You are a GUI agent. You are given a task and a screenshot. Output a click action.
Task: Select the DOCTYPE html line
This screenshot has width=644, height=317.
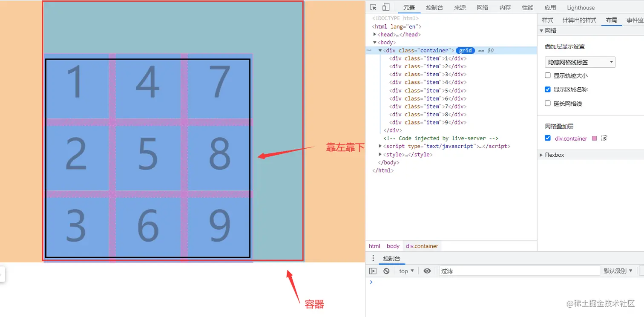(x=396, y=18)
